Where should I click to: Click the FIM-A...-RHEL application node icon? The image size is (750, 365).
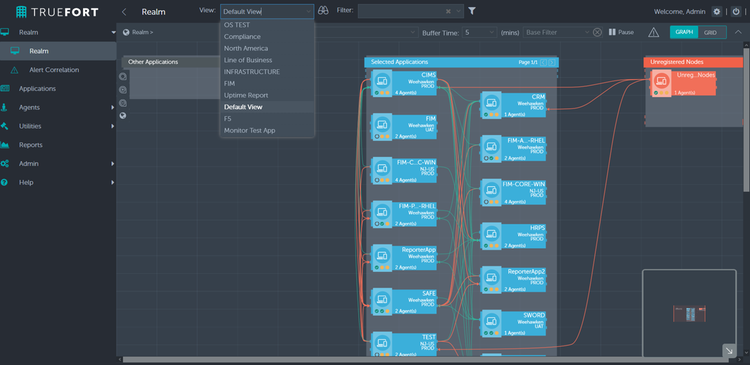coord(491,148)
